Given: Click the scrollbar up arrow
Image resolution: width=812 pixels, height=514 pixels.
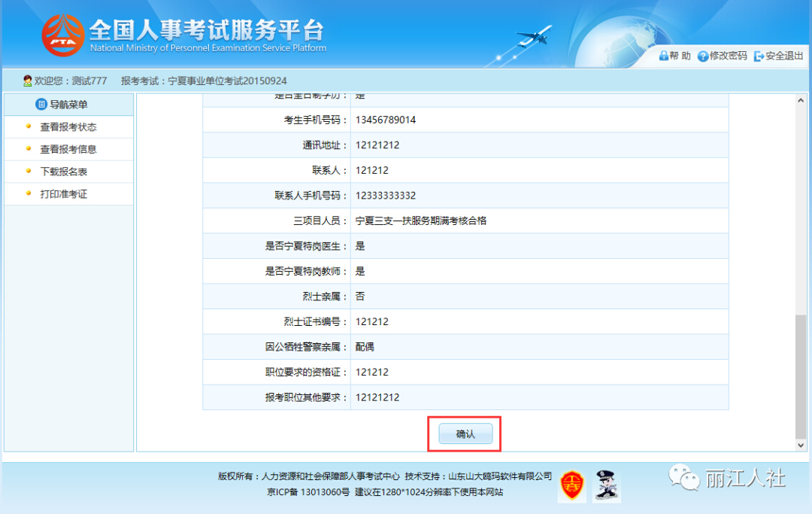Looking at the screenshot, I should 801,101.
